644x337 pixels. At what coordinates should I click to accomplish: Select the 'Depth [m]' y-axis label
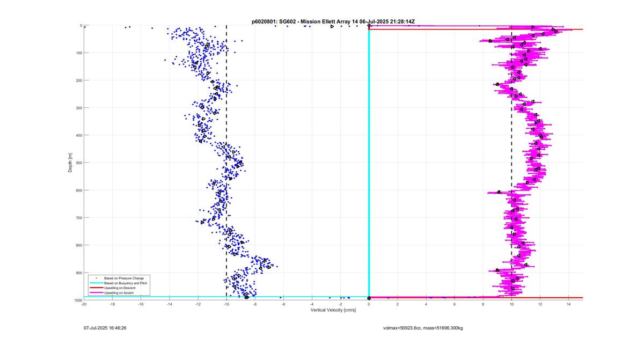tap(70, 162)
